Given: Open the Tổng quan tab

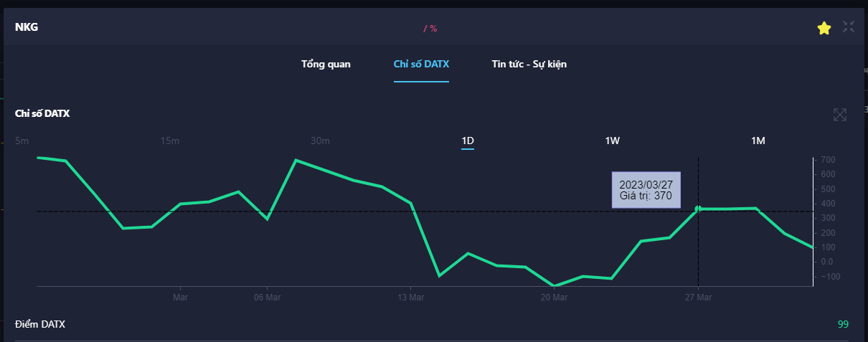Looking at the screenshot, I should pyautogui.click(x=326, y=65).
